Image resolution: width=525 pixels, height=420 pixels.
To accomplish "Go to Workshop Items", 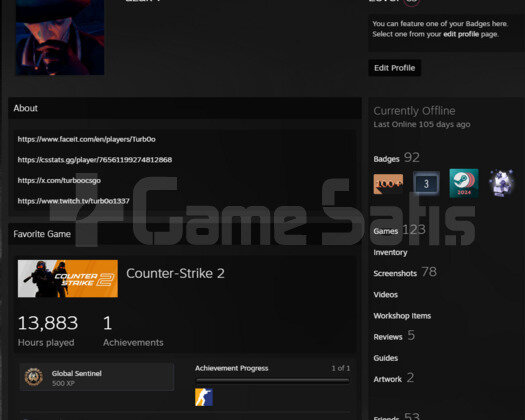I will tap(402, 316).
